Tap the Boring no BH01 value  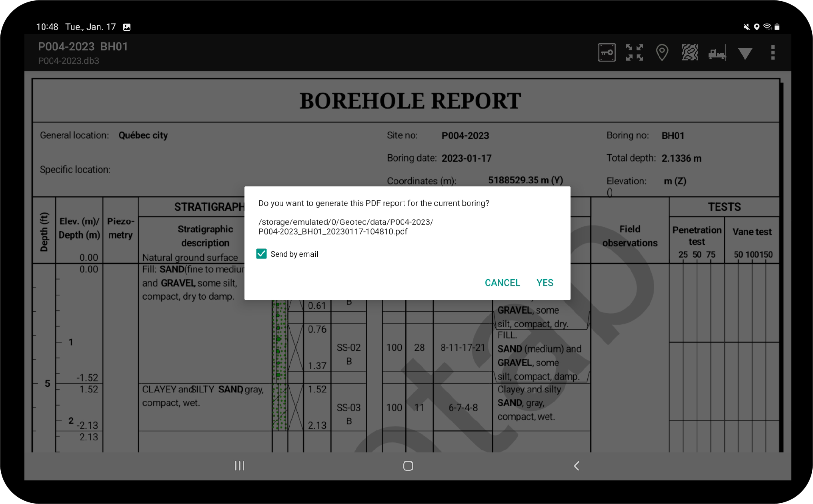tap(673, 136)
